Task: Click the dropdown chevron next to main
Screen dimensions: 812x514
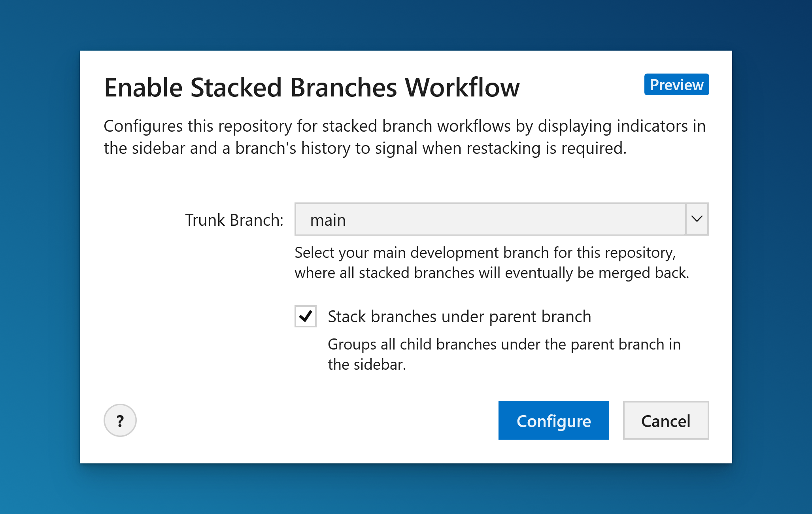Action: coord(697,219)
